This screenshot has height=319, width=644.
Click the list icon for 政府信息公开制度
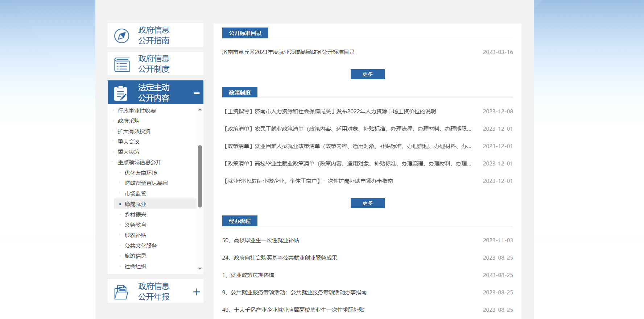click(122, 64)
